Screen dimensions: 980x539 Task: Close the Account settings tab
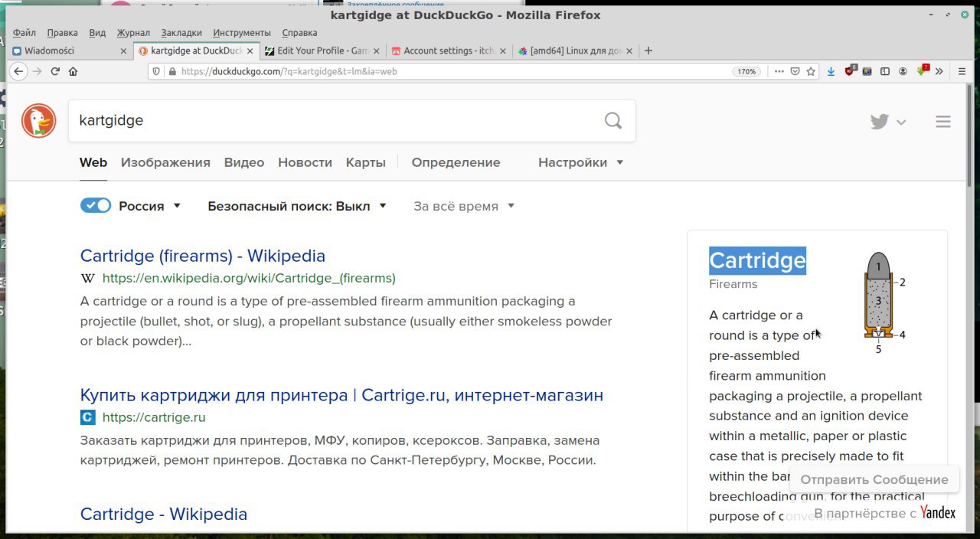[503, 51]
